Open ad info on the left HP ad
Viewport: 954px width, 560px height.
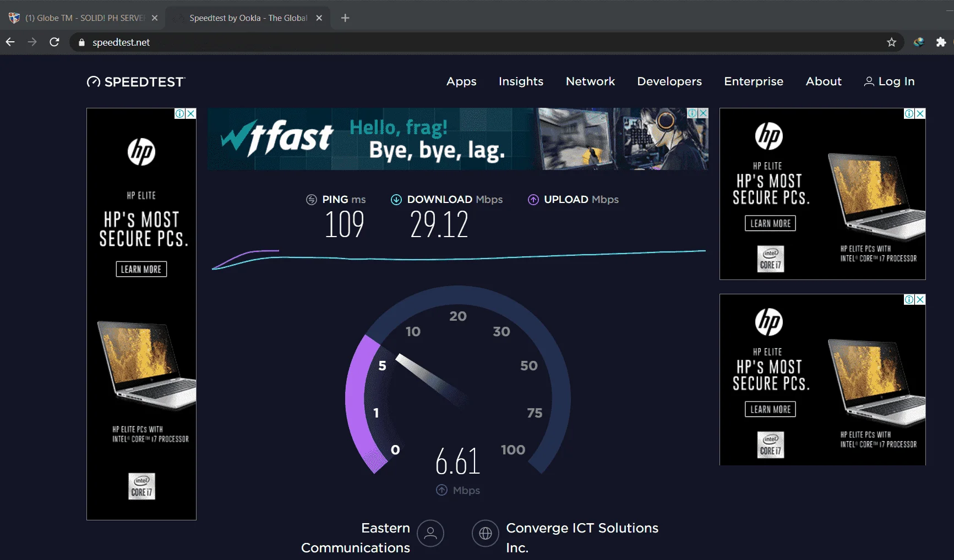(180, 113)
